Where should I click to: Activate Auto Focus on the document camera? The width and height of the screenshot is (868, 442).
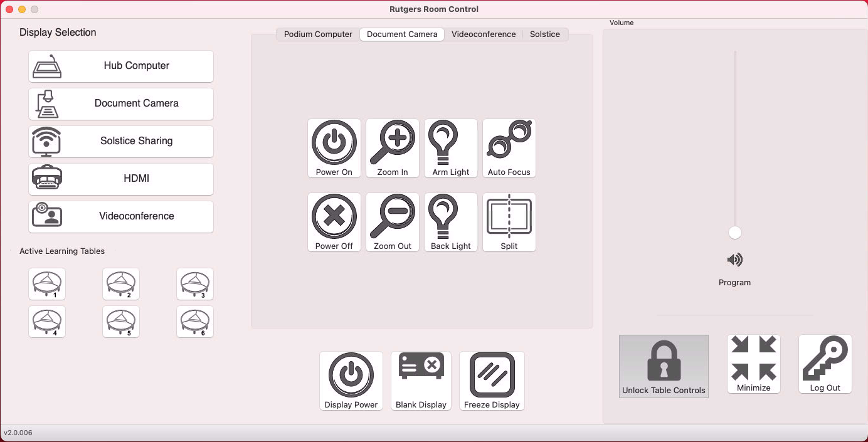pyautogui.click(x=509, y=148)
